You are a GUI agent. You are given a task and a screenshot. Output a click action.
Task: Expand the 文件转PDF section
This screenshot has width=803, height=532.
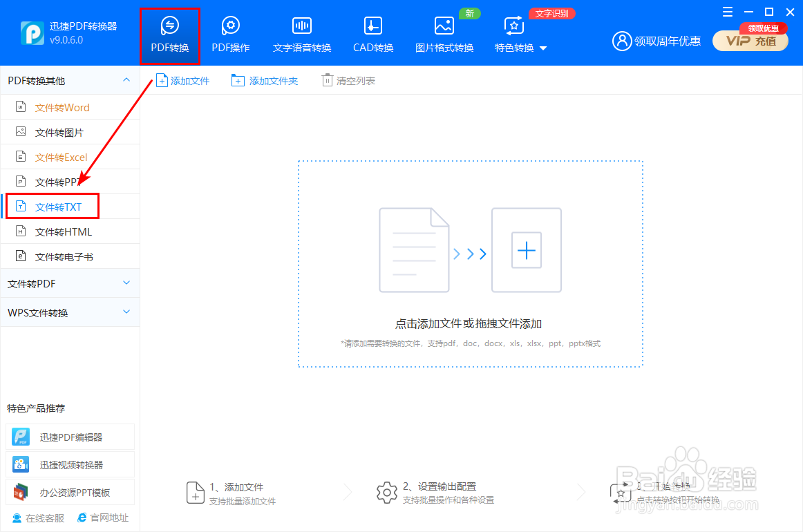[126, 283]
